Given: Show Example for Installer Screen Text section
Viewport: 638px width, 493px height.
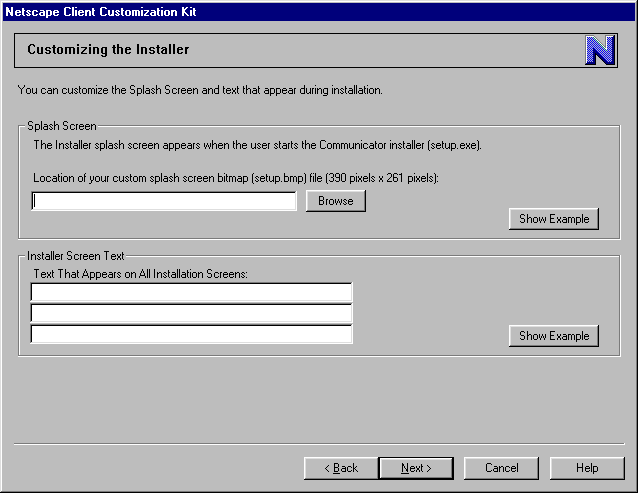Looking at the screenshot, I should tap(553, 336).
